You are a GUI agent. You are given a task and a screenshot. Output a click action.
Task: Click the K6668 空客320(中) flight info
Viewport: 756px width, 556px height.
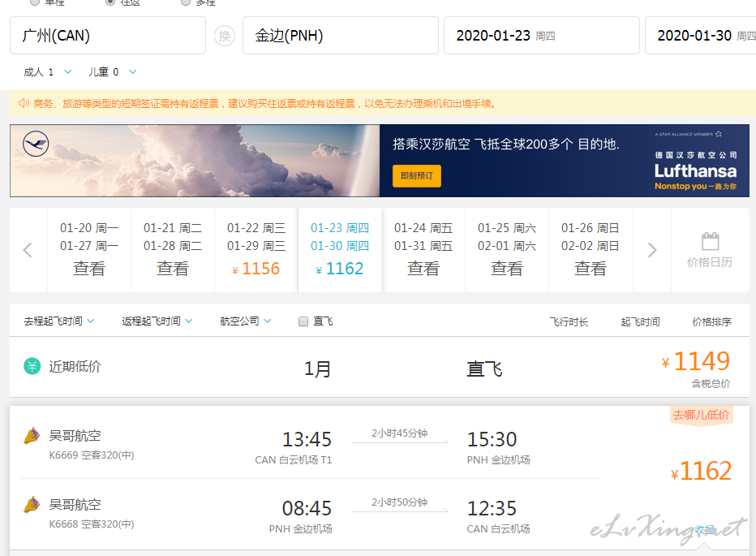point(92,524)
